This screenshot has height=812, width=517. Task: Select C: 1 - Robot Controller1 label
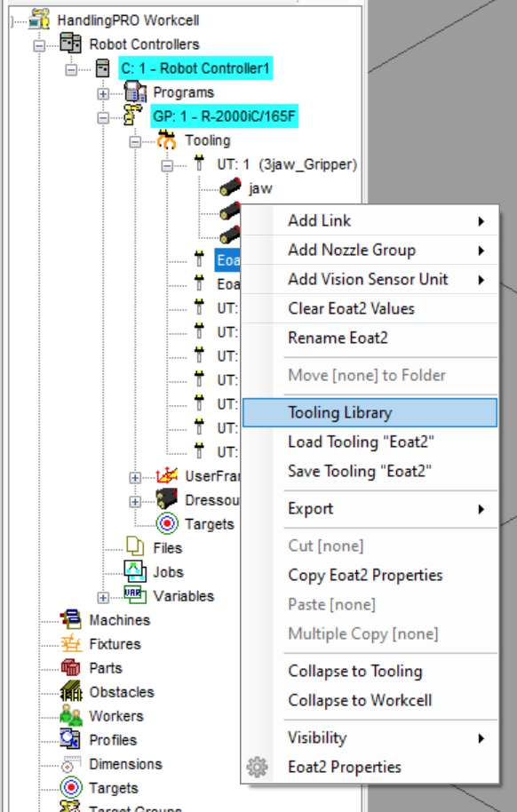pyautogui.click(x=195, y=68)
